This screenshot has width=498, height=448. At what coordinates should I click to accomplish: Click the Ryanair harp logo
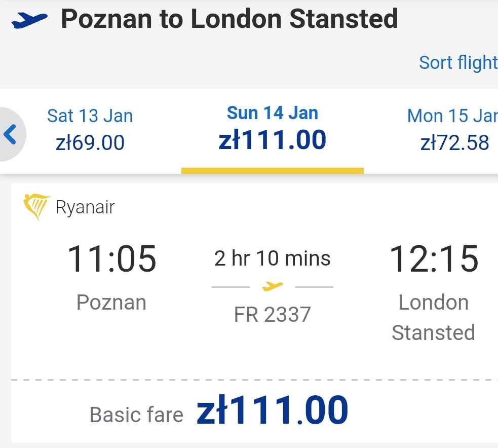click(x=36, y=207)
